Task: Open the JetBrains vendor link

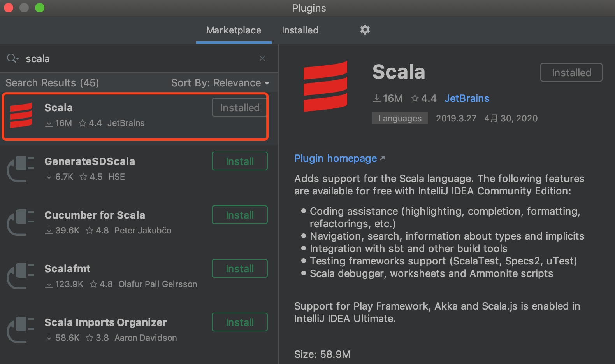Action: 467,98
